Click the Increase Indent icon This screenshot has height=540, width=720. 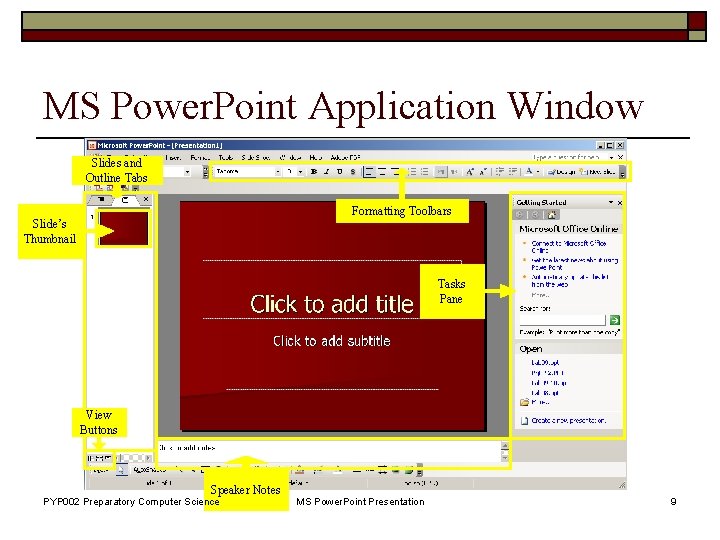(x=513, y=172)
